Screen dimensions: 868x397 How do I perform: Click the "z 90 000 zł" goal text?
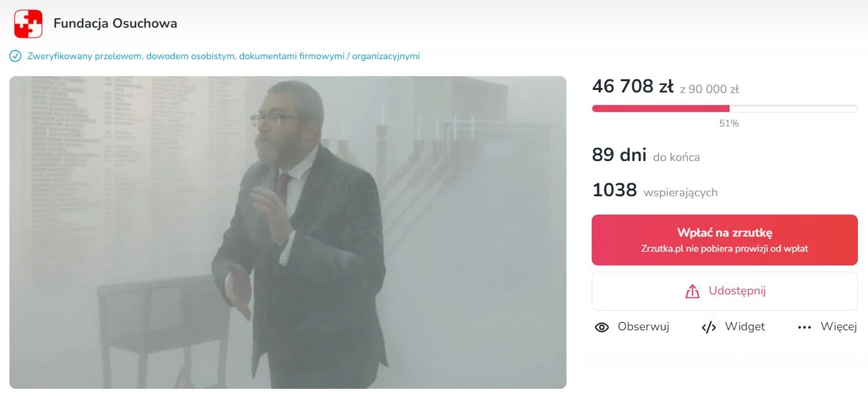coord(709,89)
